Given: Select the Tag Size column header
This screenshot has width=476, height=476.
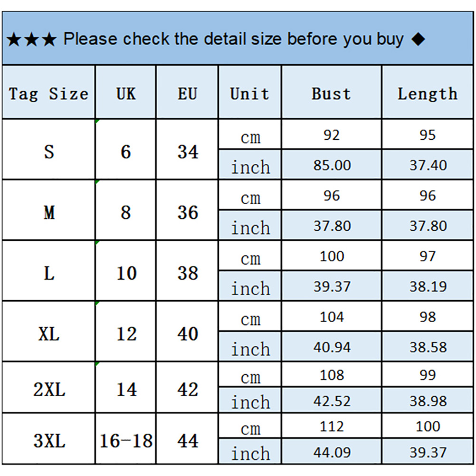Looking at the screenshot, I should pyautogui.click(x=48, y=94).
